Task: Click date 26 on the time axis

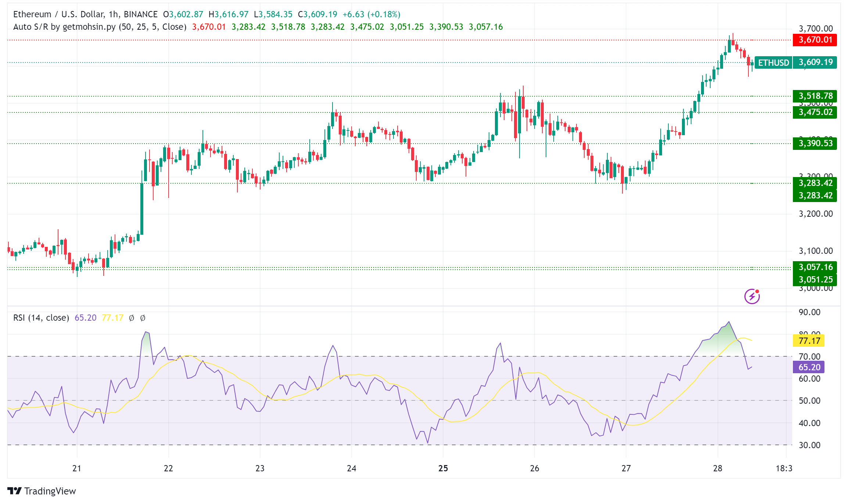Action: coord(535,468)
